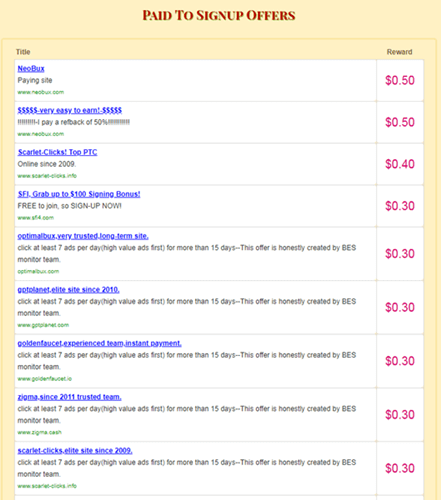Click the 'Title' column header
This screenshot has width=441, height=500.
(23, 52)
